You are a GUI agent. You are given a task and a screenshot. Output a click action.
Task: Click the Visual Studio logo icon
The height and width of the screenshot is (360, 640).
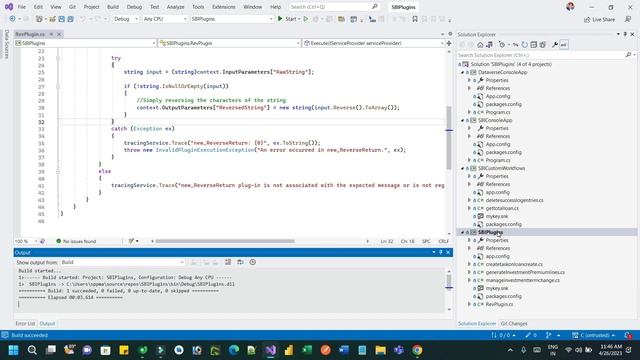[9, 7]
